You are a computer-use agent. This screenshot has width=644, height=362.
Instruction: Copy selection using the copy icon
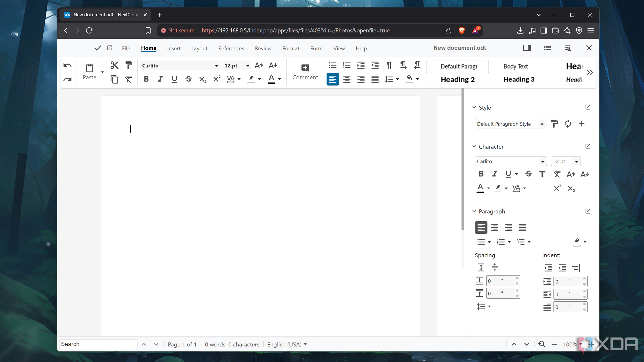(x=115, y=79)
